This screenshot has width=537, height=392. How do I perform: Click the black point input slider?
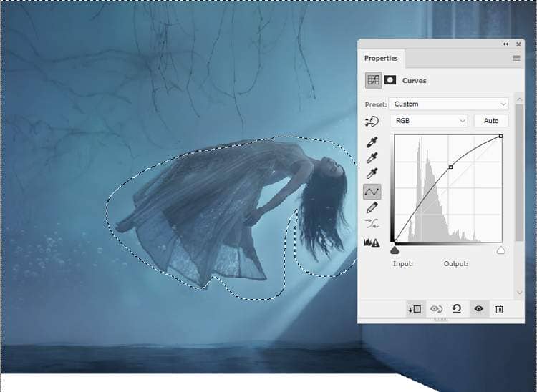(395, 251)
